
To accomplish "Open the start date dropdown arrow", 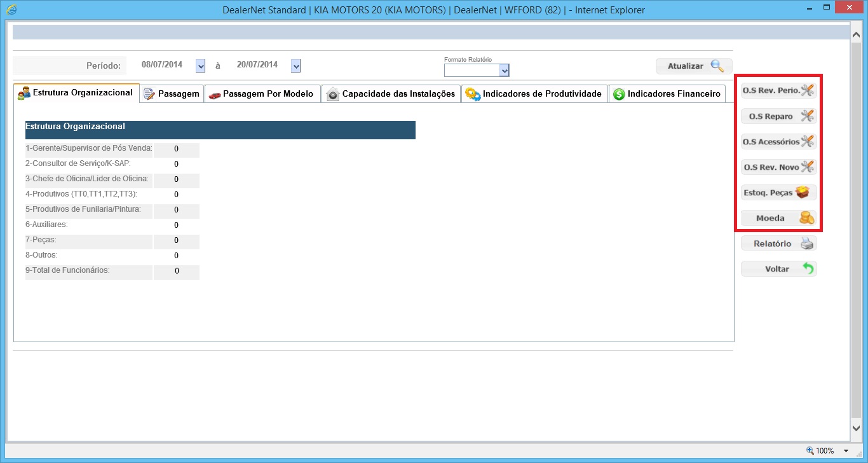I will 201,66.
